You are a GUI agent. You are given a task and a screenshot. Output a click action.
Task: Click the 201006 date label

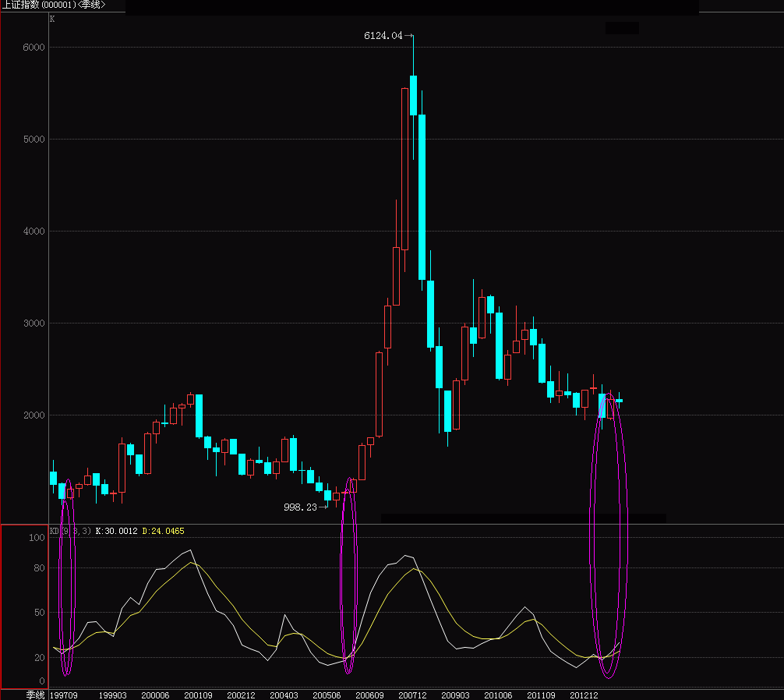point(498,695)
